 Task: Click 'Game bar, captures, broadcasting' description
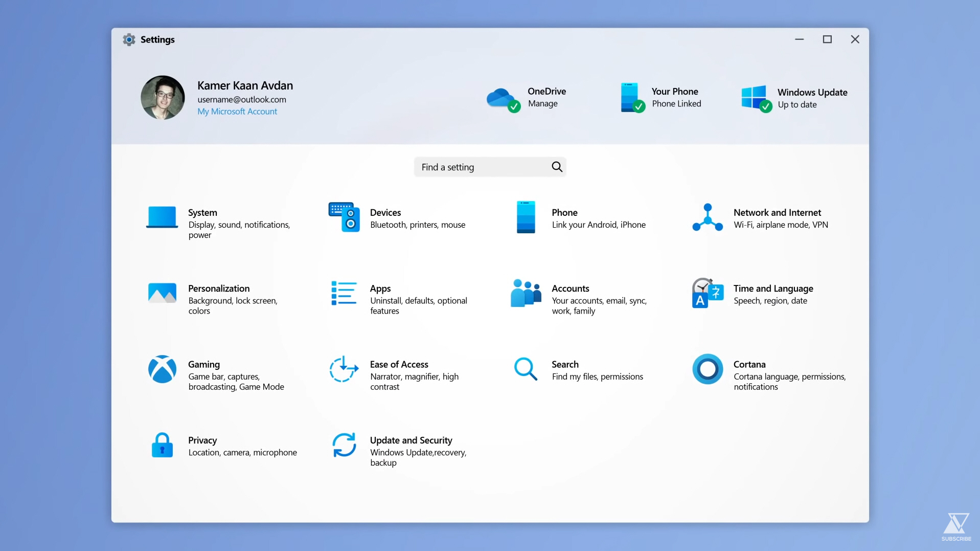point(236,382)
